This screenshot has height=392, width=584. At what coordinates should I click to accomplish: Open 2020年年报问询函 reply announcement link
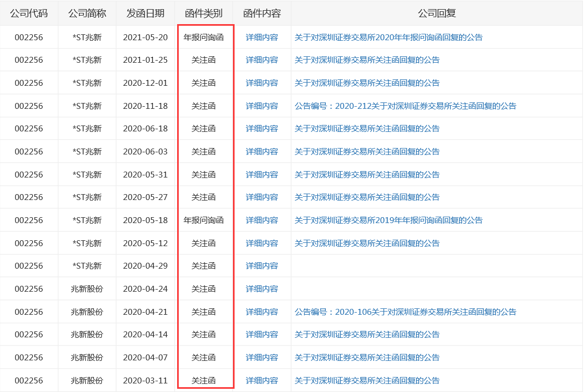[x=388, y=38]
